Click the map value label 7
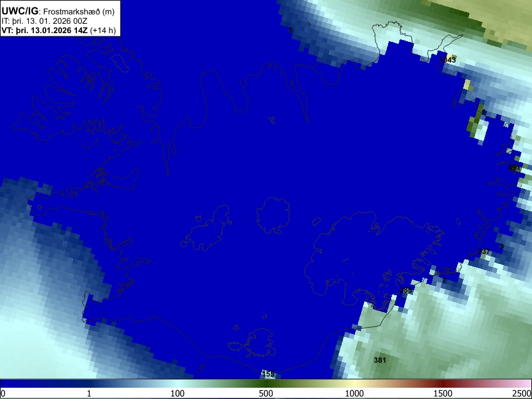Screen dimensions: 532x399 tap(444, 281)
